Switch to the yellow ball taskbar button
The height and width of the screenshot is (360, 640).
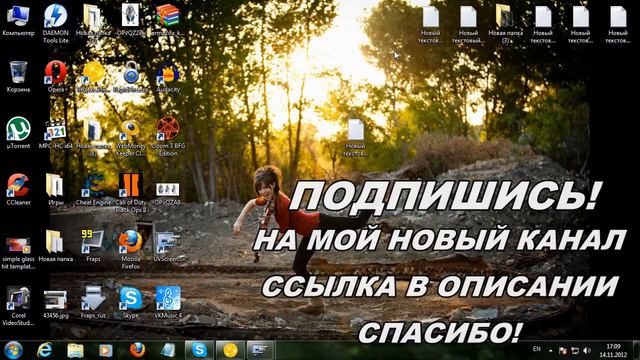point(230,350)
